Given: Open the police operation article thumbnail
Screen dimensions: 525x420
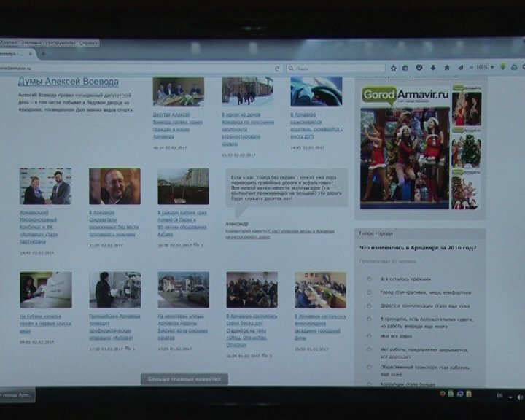Looking at the screenshot, I should [x=115, y=289].
